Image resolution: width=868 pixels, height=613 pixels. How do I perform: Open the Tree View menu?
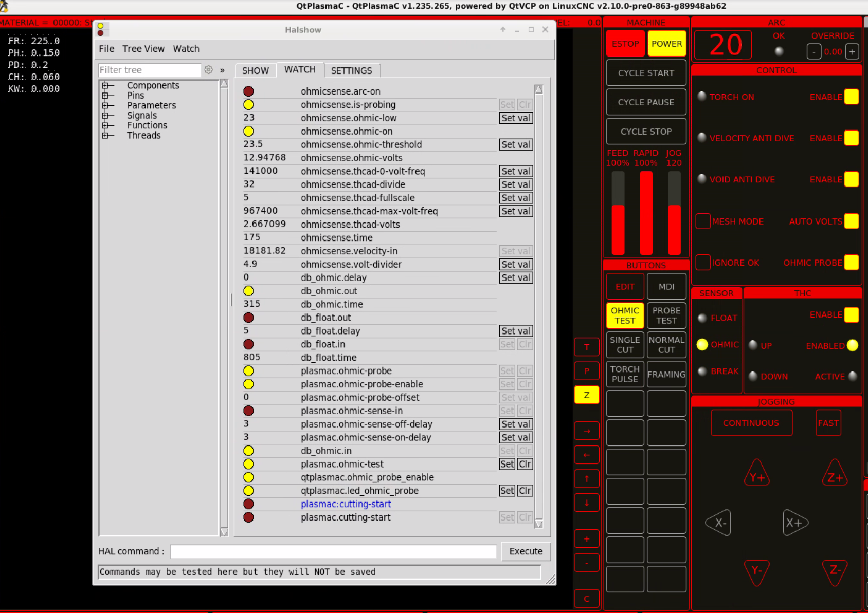point(143,49)
